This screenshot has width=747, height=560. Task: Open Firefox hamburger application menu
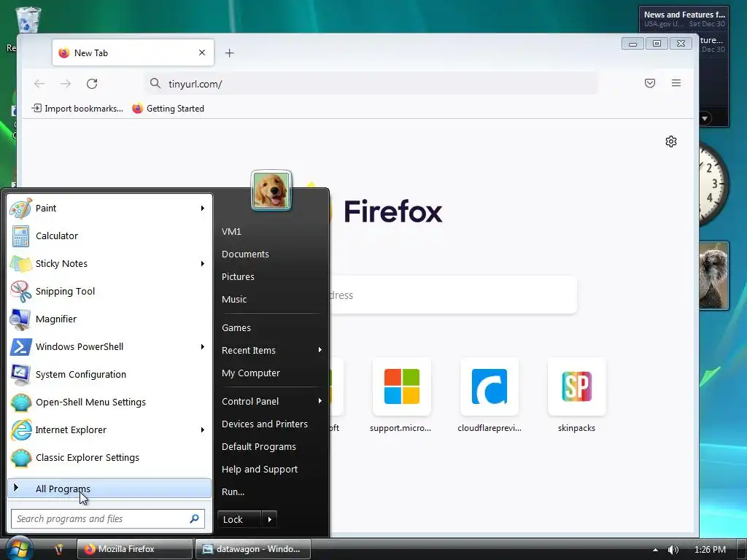coord(676,83)
